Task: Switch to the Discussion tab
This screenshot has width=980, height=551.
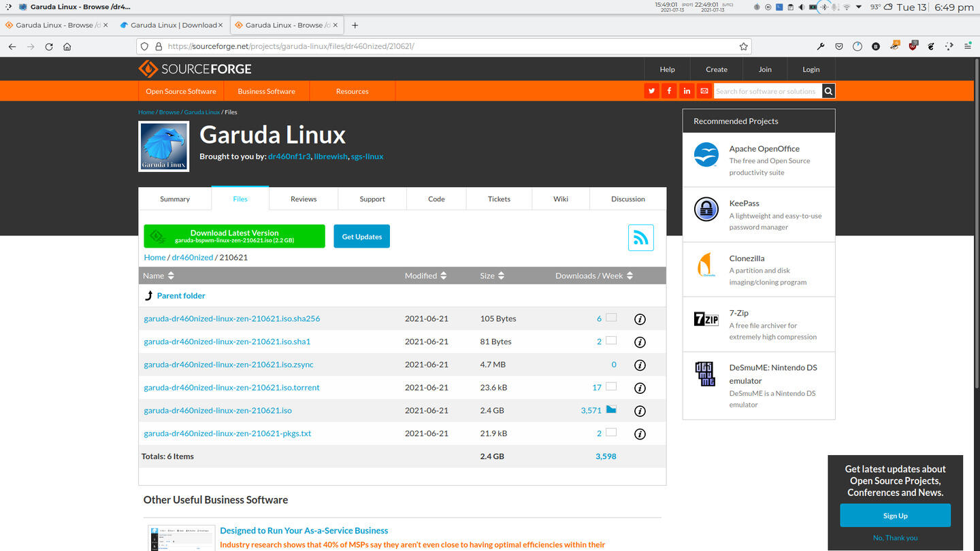Action: click(x=628, y=199)
